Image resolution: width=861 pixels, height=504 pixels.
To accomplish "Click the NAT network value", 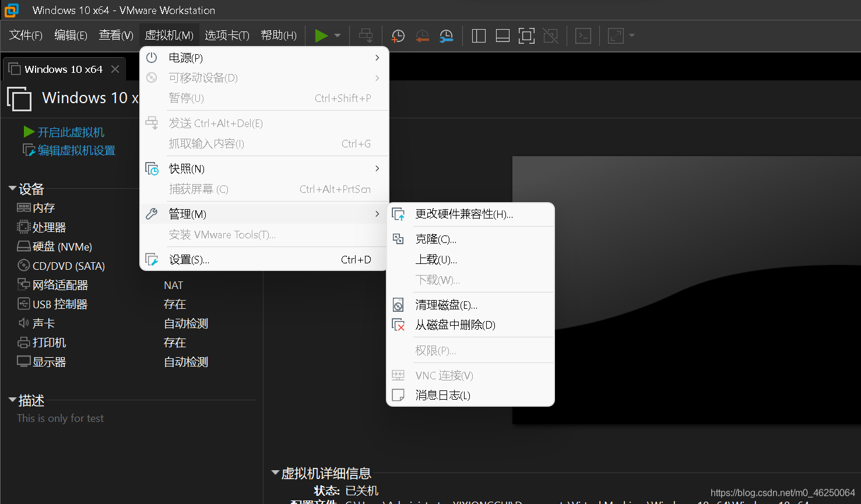I will tap(173, 285).
